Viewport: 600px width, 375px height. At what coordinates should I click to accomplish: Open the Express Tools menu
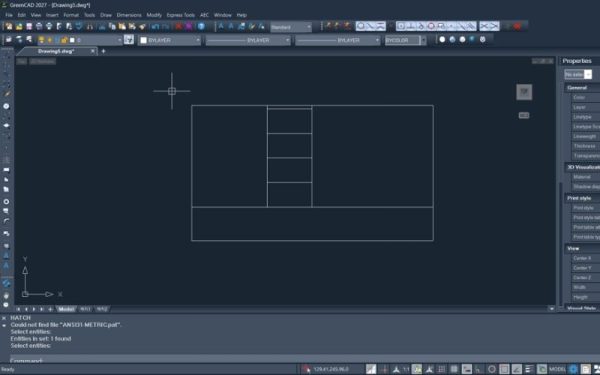181,15
